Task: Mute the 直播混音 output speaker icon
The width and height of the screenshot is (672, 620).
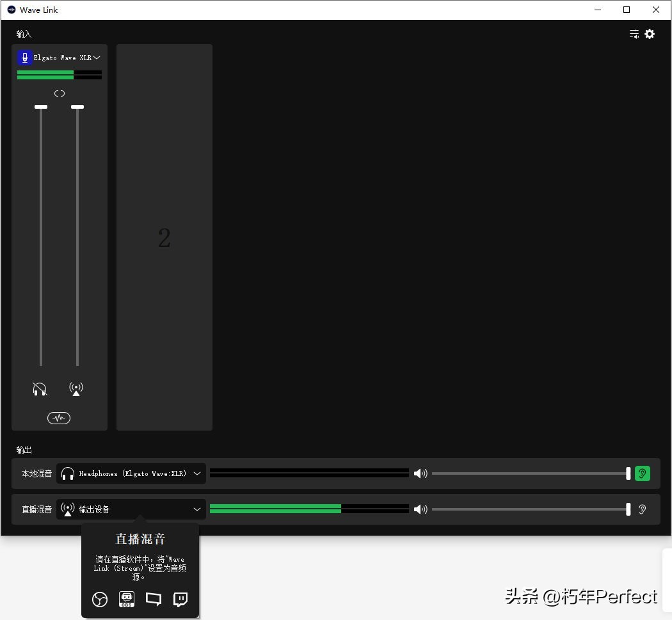Action: click(420, 509)
